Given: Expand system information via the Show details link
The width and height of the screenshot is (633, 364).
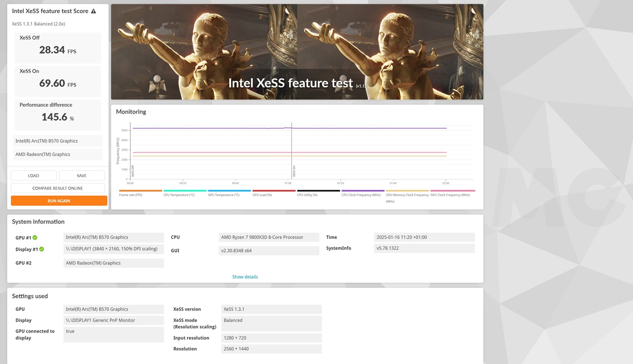Looking at the screenshot, I should pyautogui.click(x=245, y=277).
